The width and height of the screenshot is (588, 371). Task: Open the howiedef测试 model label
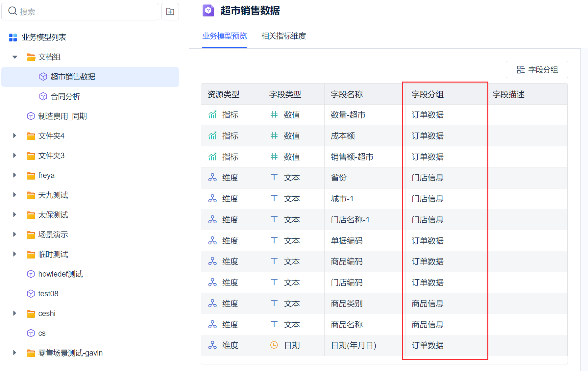61,274
